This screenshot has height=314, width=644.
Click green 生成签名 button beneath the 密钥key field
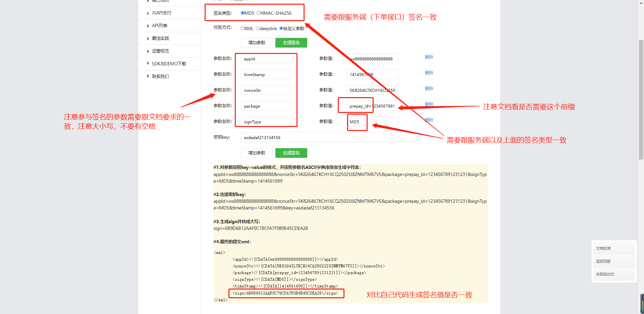tap(291, 153)
